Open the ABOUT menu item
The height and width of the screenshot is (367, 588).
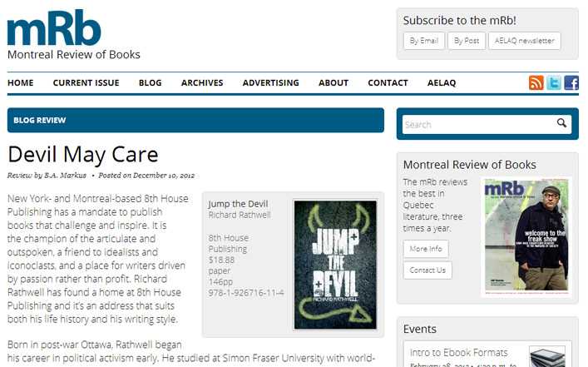point(334,83)
